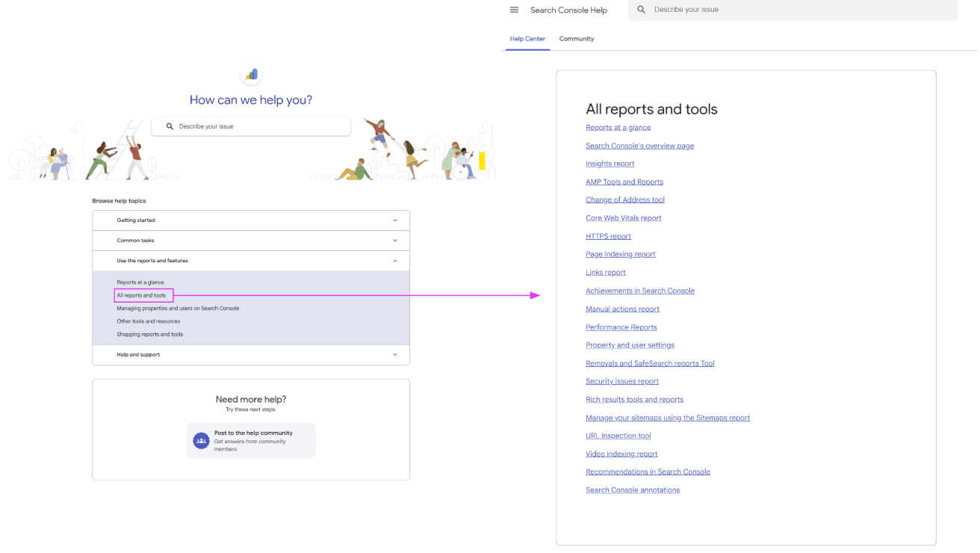Open the Links report link

606,273
